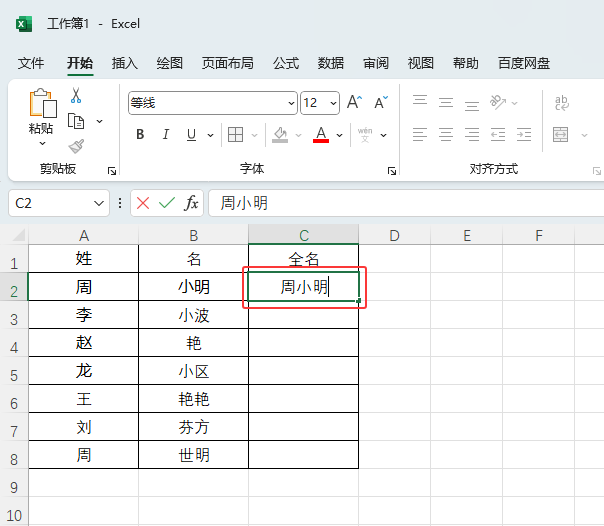The height and width of the screenshot is (526, 604).
Task: Switch to the 公式 tab
Action: (286, 63)
